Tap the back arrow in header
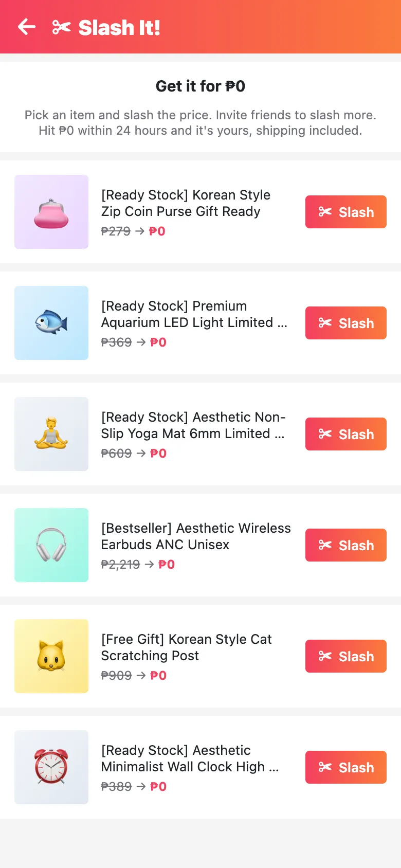This screenshot has width=401, height=868. [x=26, y=27]
